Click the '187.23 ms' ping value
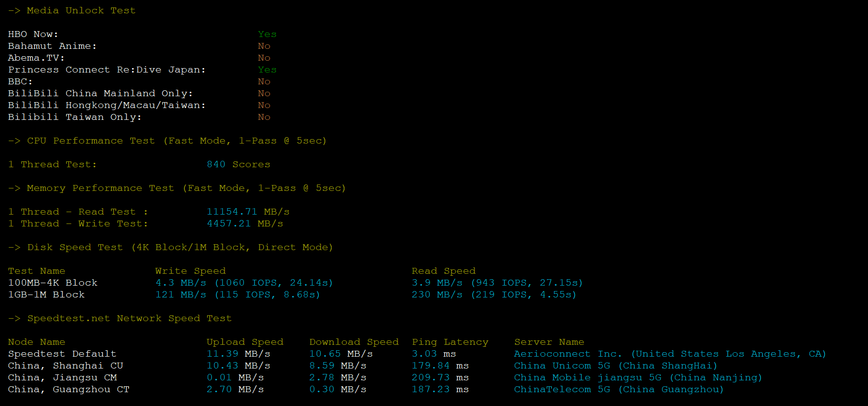 pos(440,389)
